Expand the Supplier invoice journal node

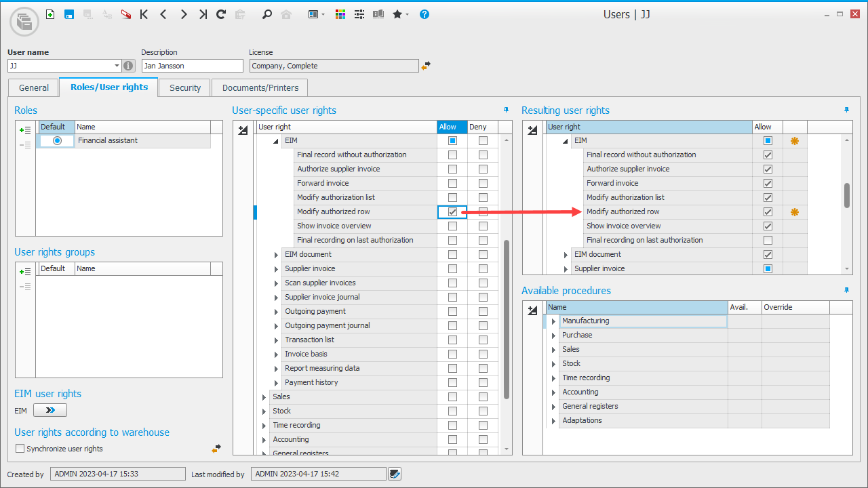[x=277, y=298]
